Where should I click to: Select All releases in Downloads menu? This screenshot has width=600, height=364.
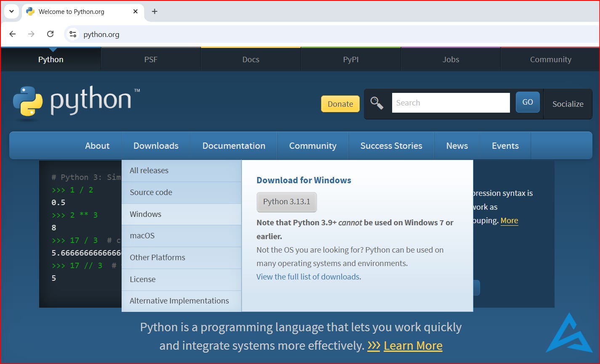[x=181, y=171]
